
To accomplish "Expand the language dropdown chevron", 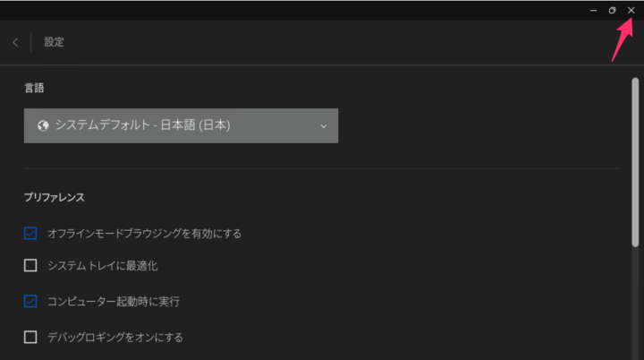I will [324, 126].
